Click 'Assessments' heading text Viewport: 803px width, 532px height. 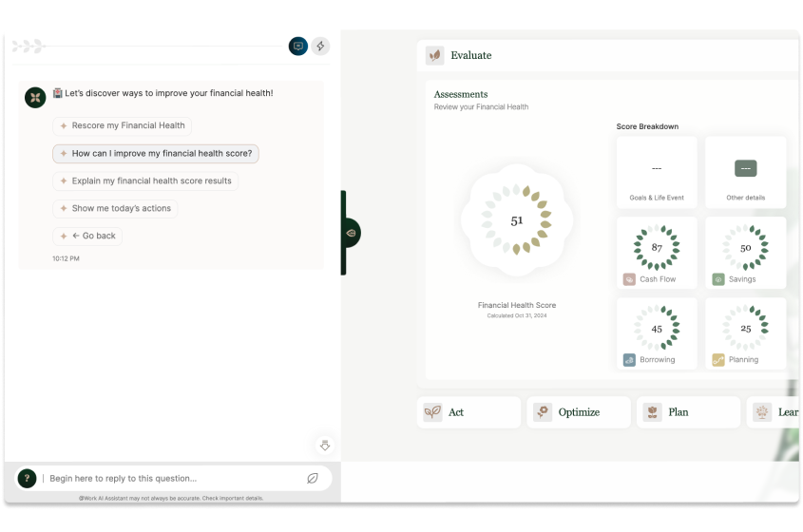[x=461, y=94]
